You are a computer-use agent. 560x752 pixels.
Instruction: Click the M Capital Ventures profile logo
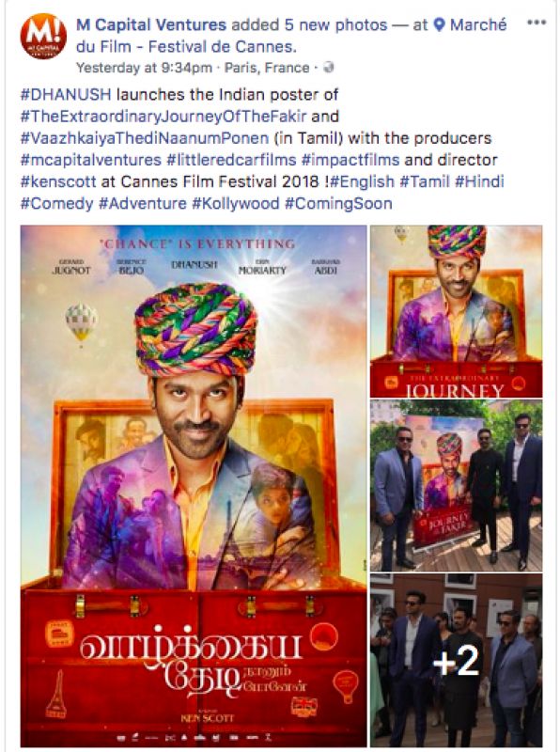43,37
